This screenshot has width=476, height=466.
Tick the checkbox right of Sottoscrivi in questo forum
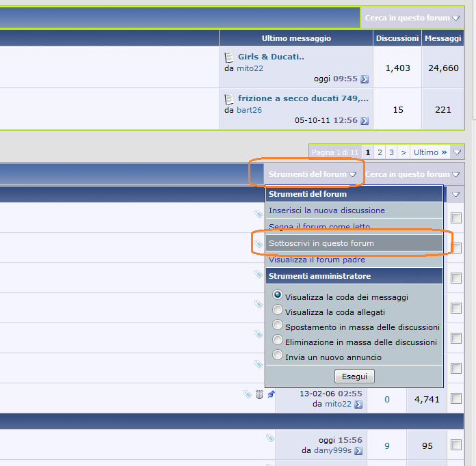pos(456,248)
